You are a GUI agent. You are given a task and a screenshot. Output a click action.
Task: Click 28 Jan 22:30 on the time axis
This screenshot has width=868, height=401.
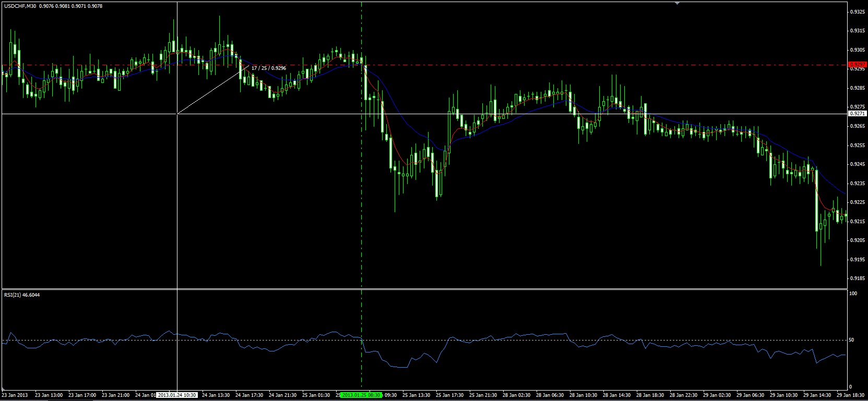tap(682, 395)
